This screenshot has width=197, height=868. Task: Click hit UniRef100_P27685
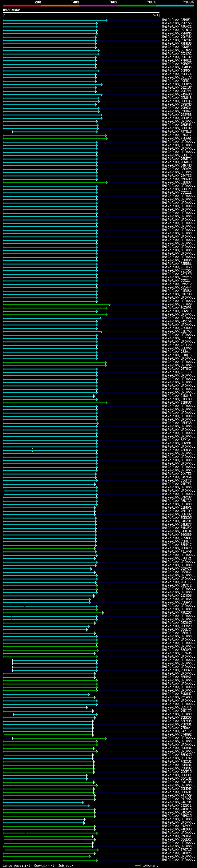[x=177, y=653]
